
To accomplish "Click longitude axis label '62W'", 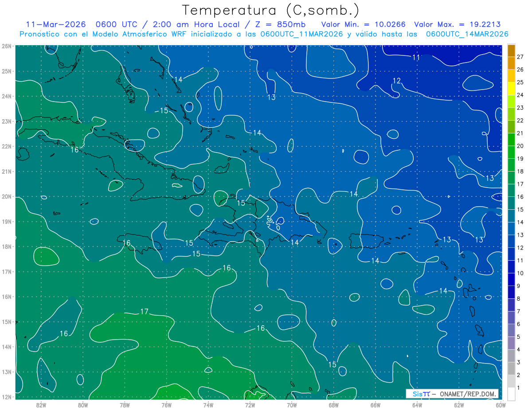I will (x=459, y=404).
